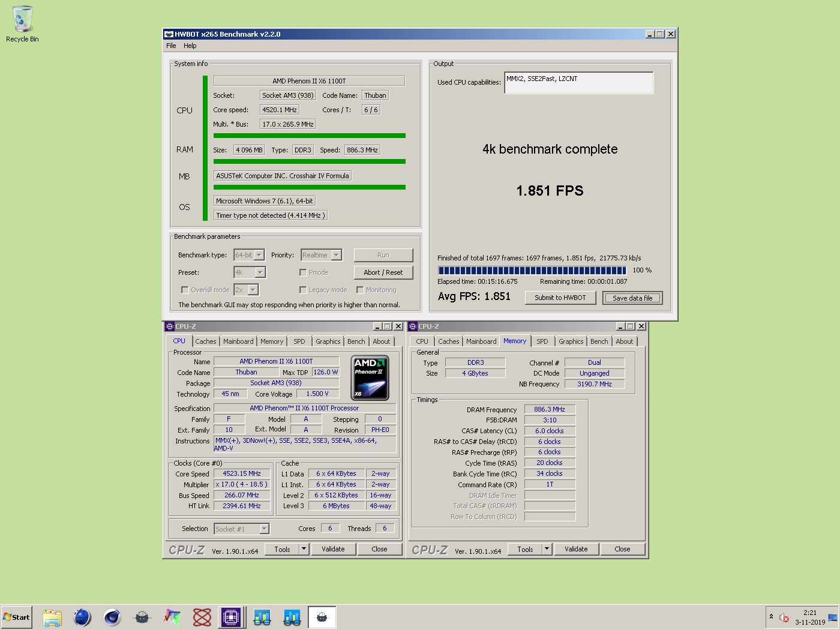Viewport: 840px width, 630px height.
Task: Expand Tools arrow in CPU-Z CPU window
Action: click(x=304, y=549)
